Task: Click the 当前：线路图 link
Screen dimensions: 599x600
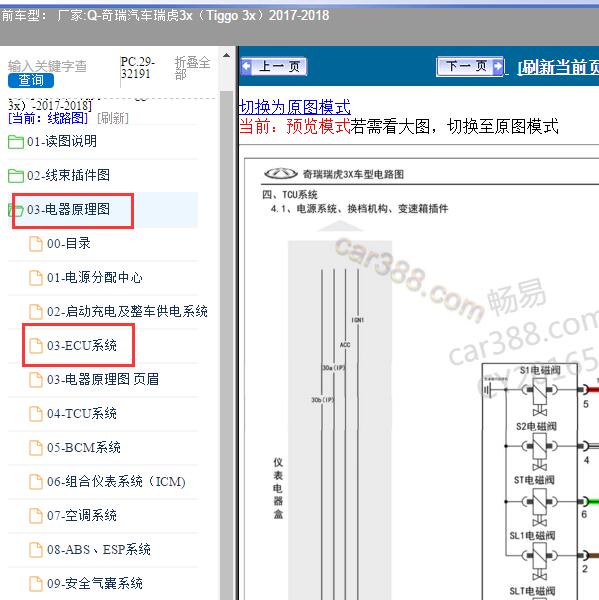Action: (x=48, y=118)
